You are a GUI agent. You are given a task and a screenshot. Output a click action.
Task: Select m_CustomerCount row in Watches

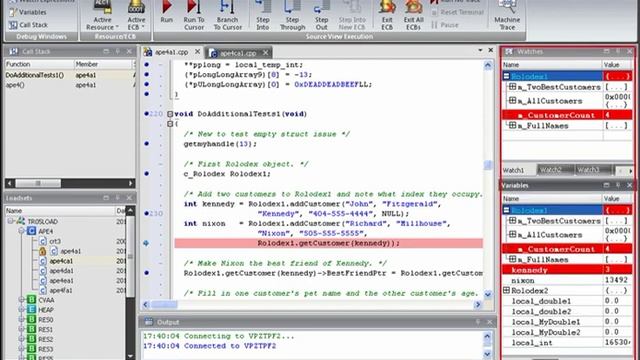567,115
